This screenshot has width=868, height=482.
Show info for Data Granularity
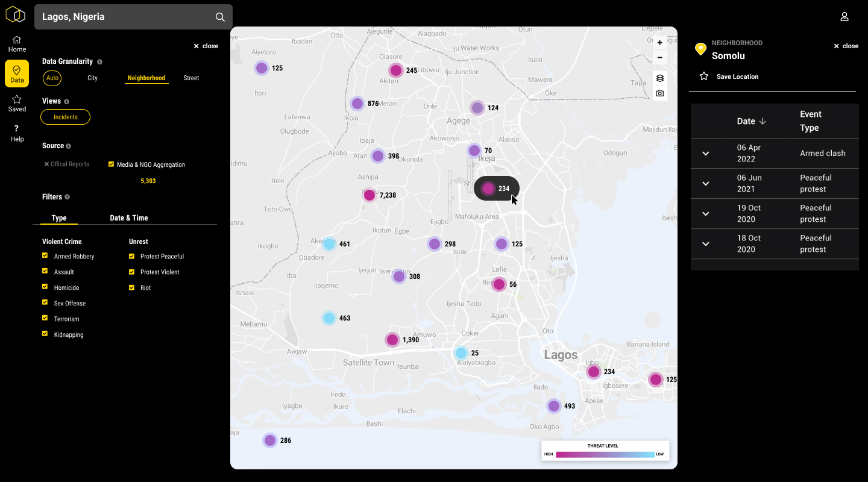[99, 61]
